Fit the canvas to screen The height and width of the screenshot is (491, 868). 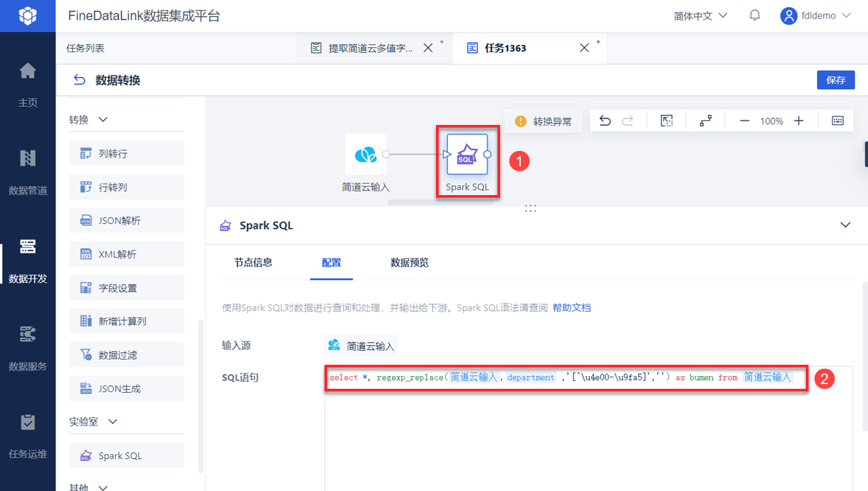pyautogui.click(x=666, y=121)
